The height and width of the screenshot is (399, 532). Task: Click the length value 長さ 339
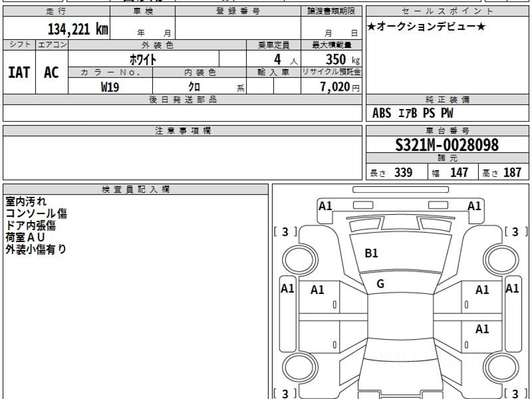click(x=391, y=172)
